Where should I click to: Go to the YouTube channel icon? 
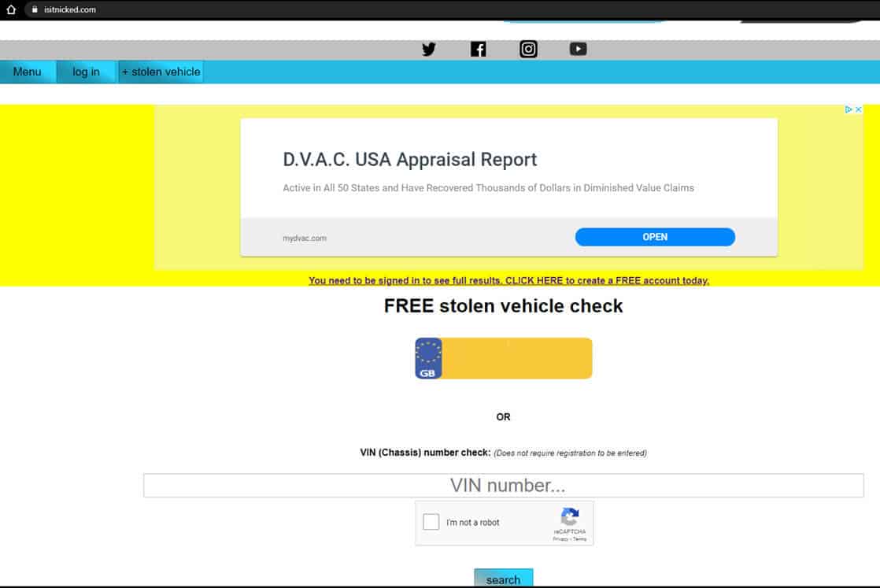tap(578, 50)
